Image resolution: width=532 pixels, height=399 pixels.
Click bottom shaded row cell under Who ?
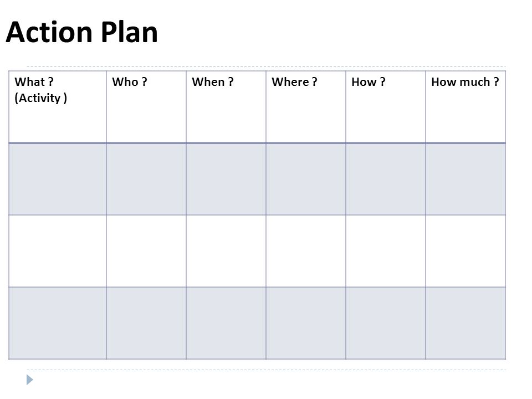tap(146, 323)
